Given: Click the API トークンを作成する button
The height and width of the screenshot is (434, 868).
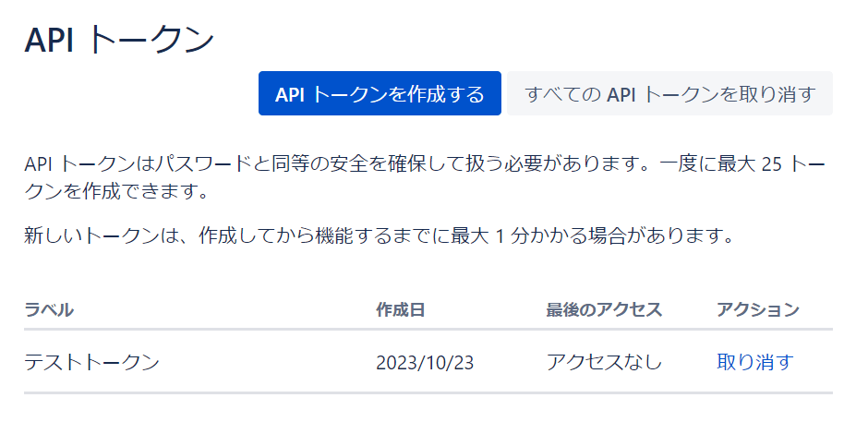Looking at the screenshot, I should tap(380, 93).
